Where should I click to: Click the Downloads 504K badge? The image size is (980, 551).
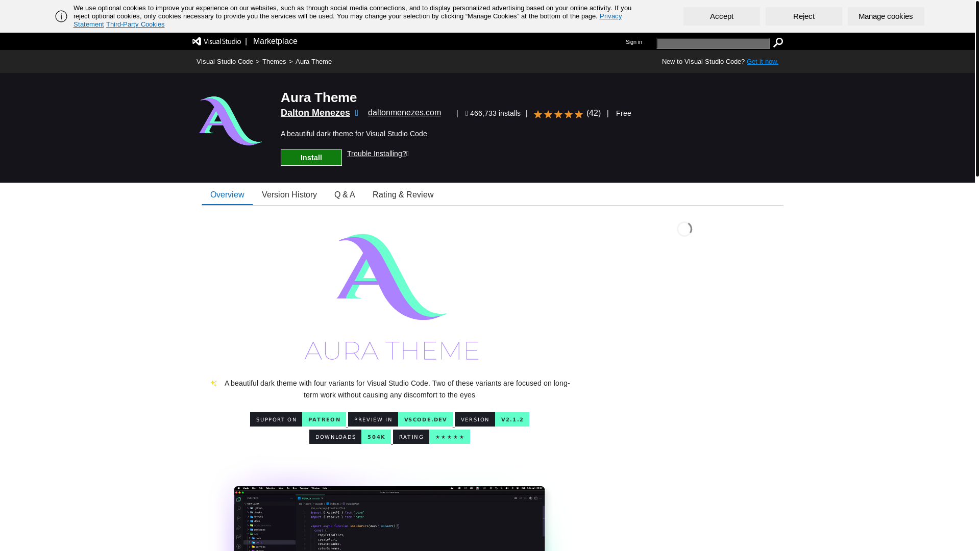pyautogui.click(x=350, y=437)
